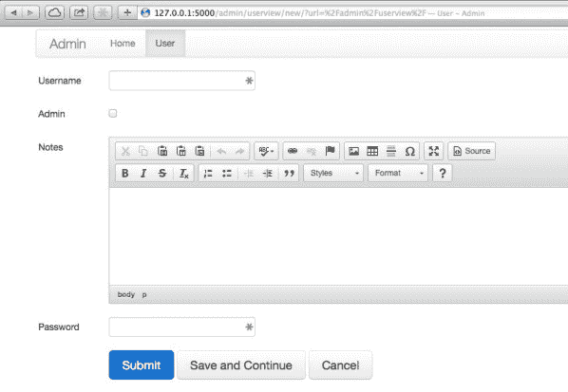Insert an anchor with the flag icon
The width and height of the screenshot is (568, 392).
330,151
